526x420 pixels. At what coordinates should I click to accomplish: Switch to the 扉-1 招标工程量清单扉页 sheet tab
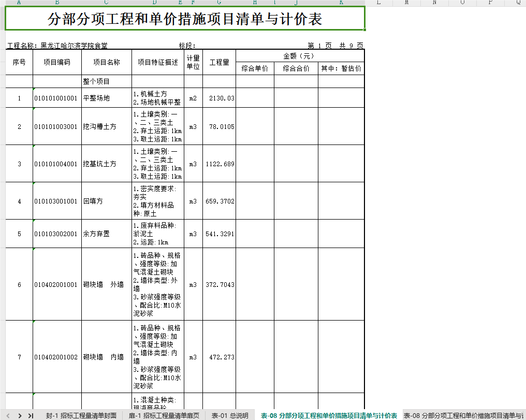coord(164,416)
